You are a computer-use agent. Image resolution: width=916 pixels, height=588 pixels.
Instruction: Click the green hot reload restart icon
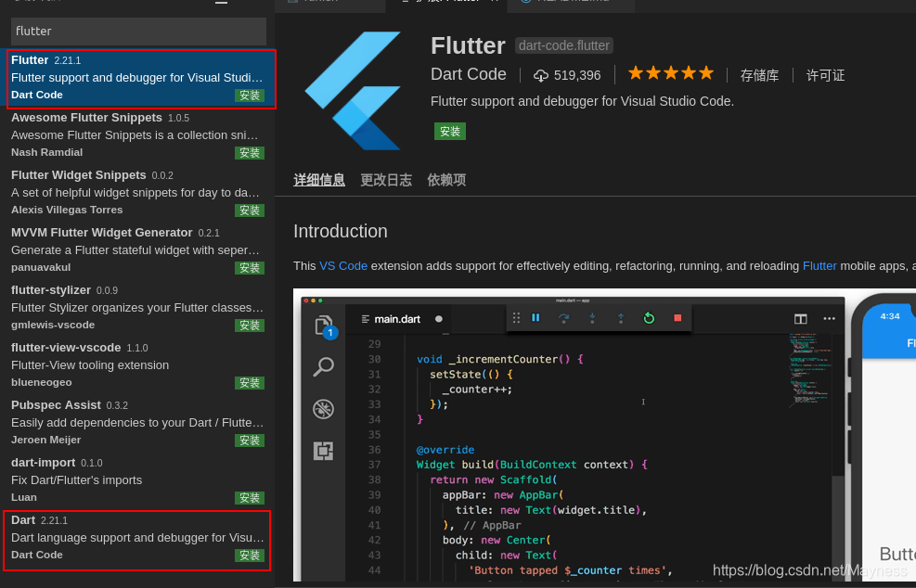click(649, 318)
